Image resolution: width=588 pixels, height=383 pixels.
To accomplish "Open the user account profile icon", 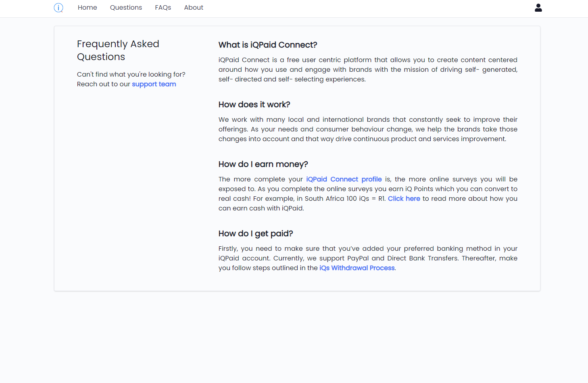I will pos(538,8).
